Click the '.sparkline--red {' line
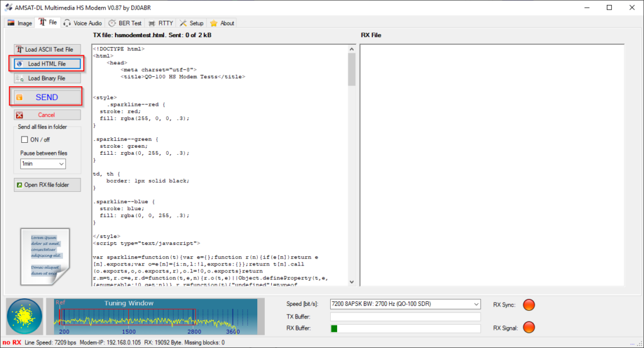644x348 pixels. click(x=136, y=104)
